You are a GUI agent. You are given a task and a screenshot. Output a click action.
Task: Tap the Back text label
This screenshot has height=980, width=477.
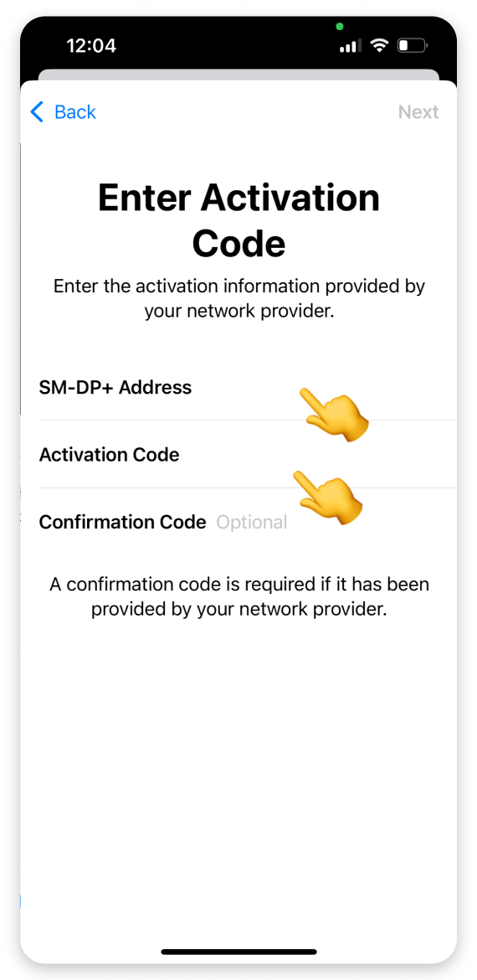tap(75, 112)
